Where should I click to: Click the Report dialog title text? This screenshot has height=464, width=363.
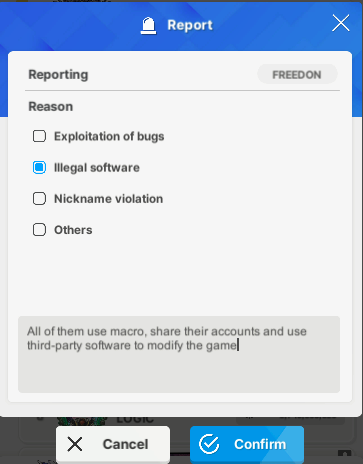coord(190,25)
